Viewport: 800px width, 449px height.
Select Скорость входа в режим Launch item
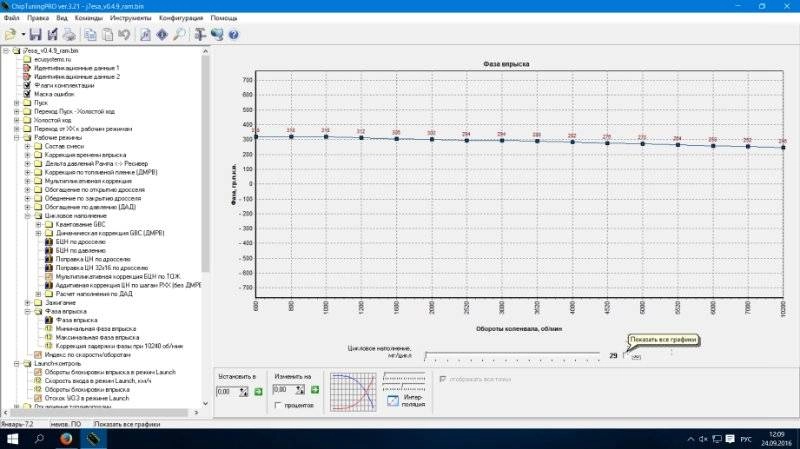coord(97,381)
